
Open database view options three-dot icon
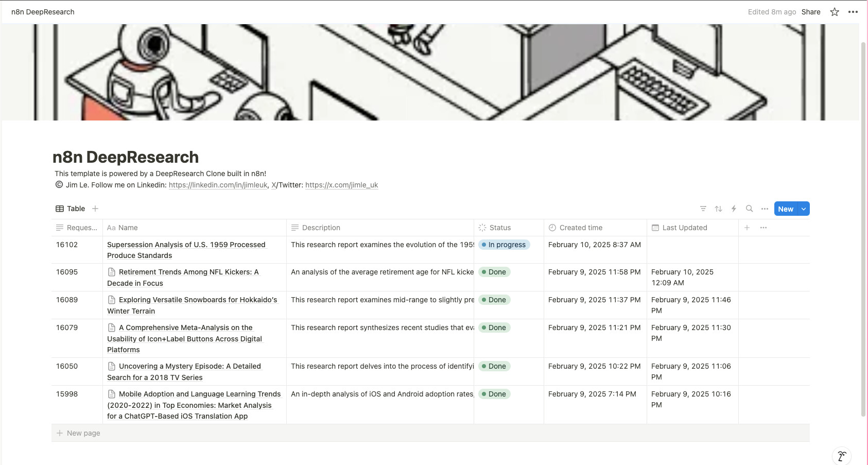pos(765,209)
